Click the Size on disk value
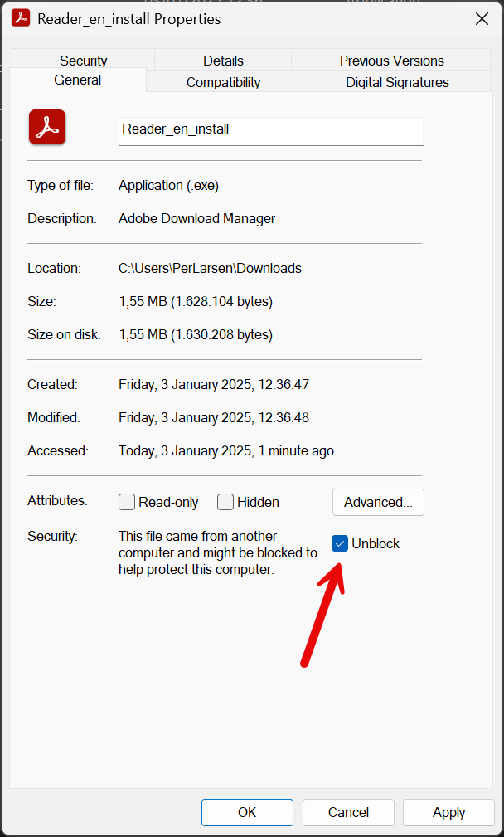 tap(195, 334)
